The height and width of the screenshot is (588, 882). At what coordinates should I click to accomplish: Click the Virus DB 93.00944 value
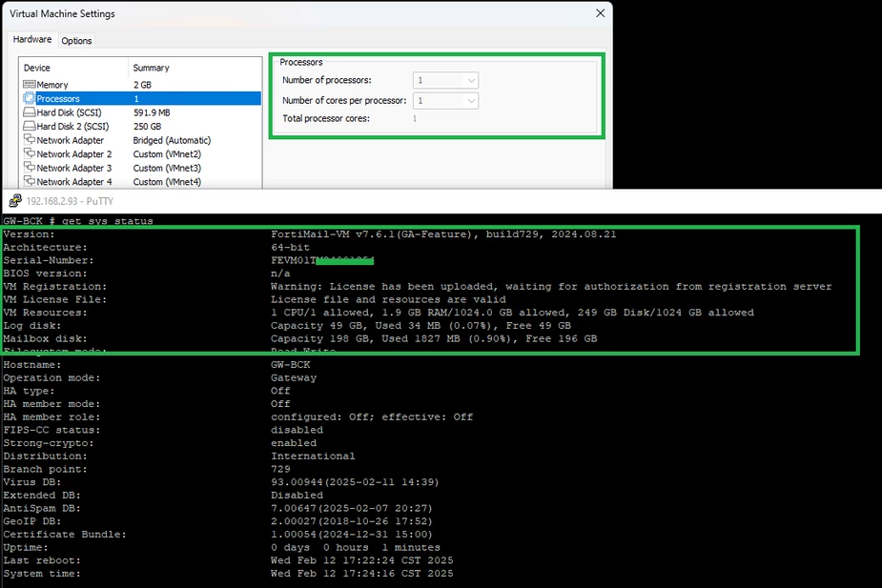tap(355, 482)
